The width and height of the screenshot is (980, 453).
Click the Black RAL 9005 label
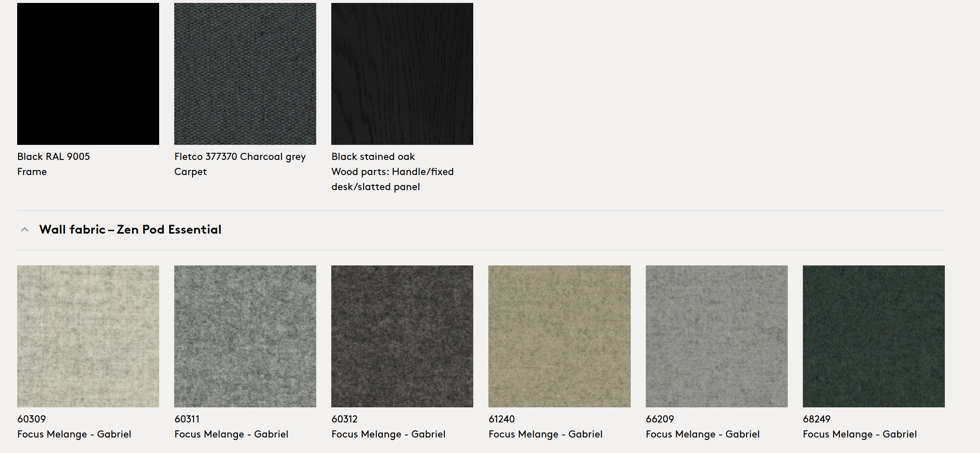[x=54, y=157]
